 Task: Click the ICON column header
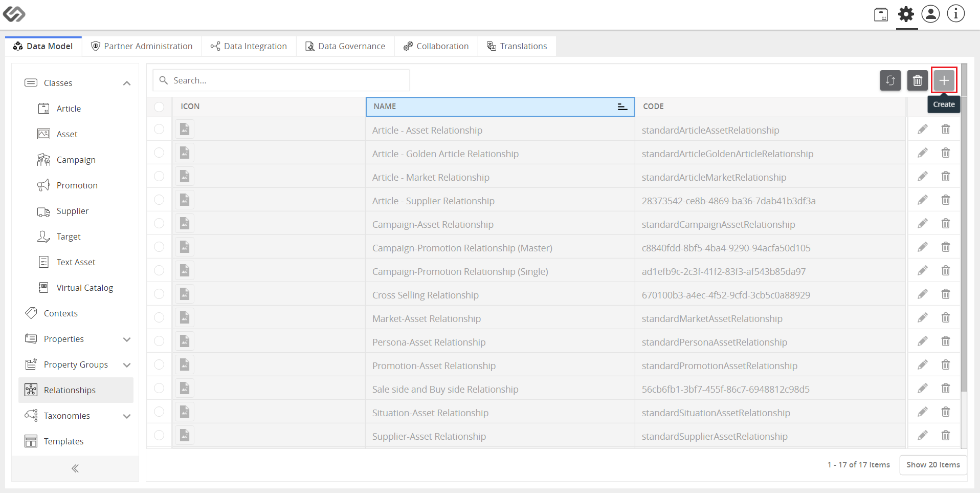pyautogui.click(x=269, y=106)
